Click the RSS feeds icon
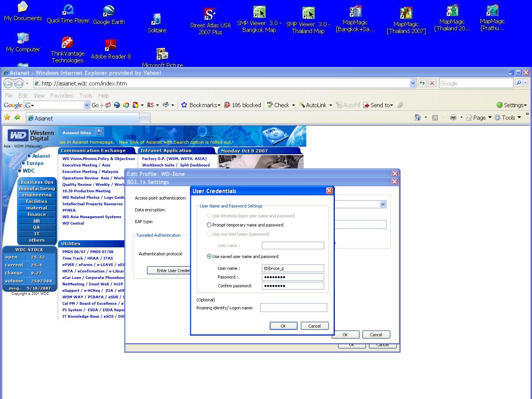The height and width of the screenshot is (399, 532). pos(435,118)
